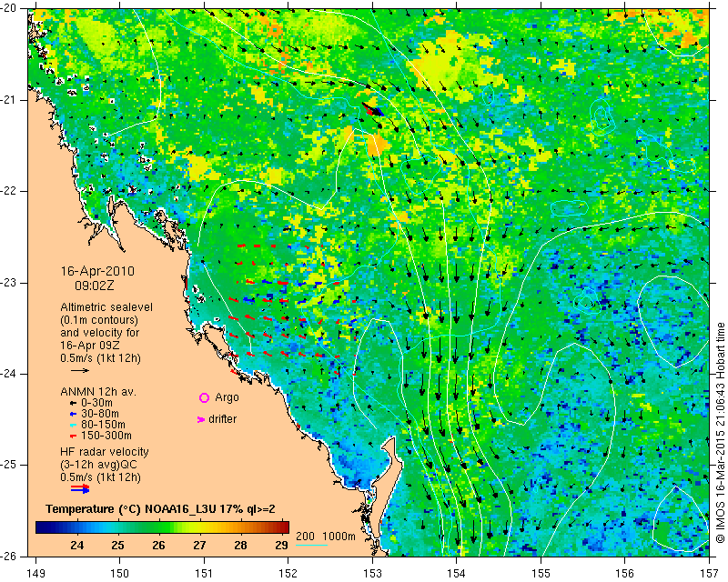This screenshot has width=728, height=582.
Task: Click the colorbar tick label 28
Action: tap(240, 546)
